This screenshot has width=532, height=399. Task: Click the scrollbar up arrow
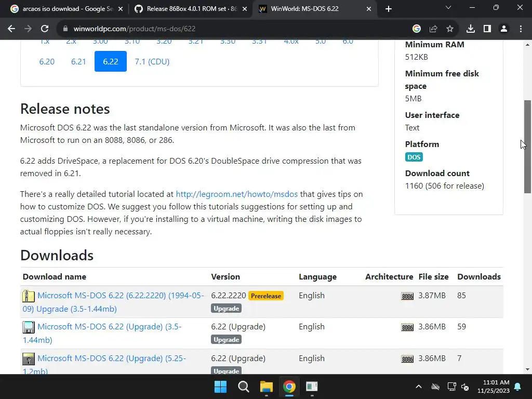[x=528, y=45]
